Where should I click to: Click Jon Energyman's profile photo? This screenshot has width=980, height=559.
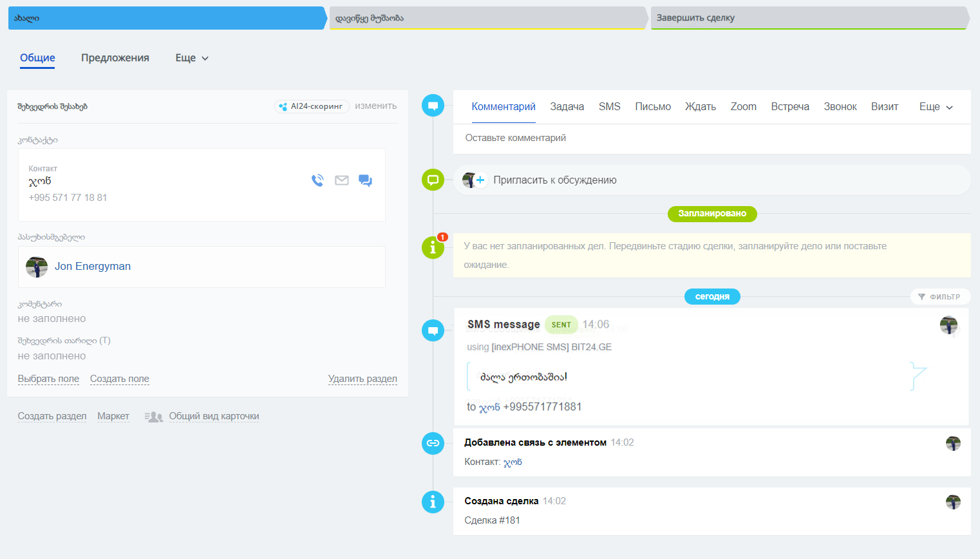tap(37, 267)
